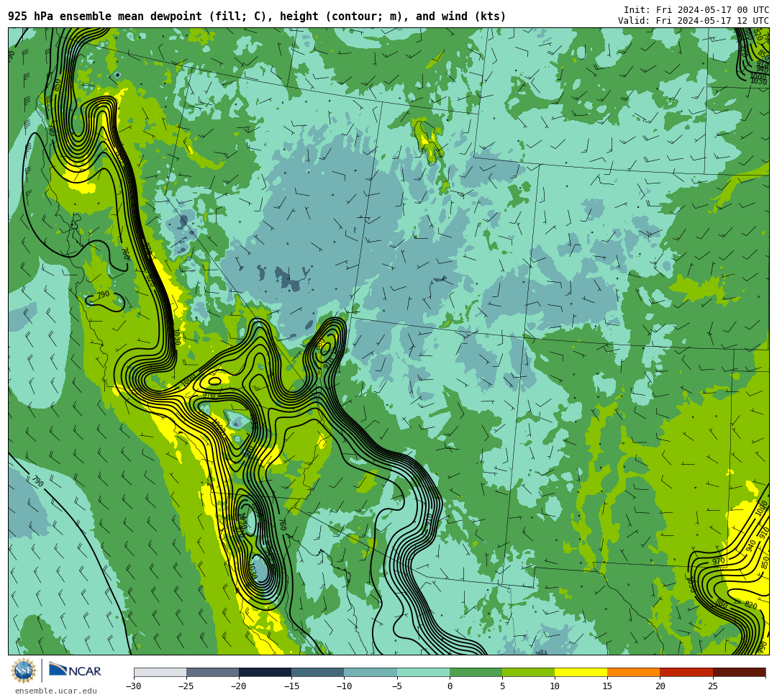Click the -5 to 0 colorbar swatch
777x700 pixels.
point(423,672)
